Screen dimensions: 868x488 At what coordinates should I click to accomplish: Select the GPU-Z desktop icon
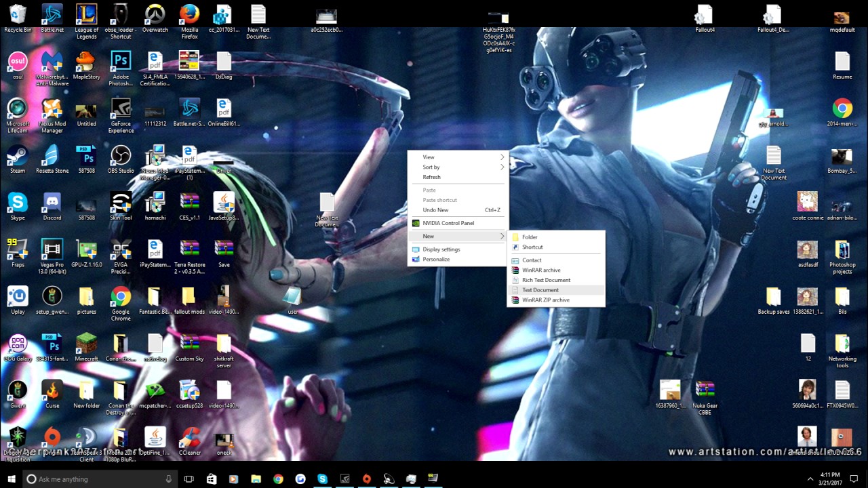(x=86, y=253)
